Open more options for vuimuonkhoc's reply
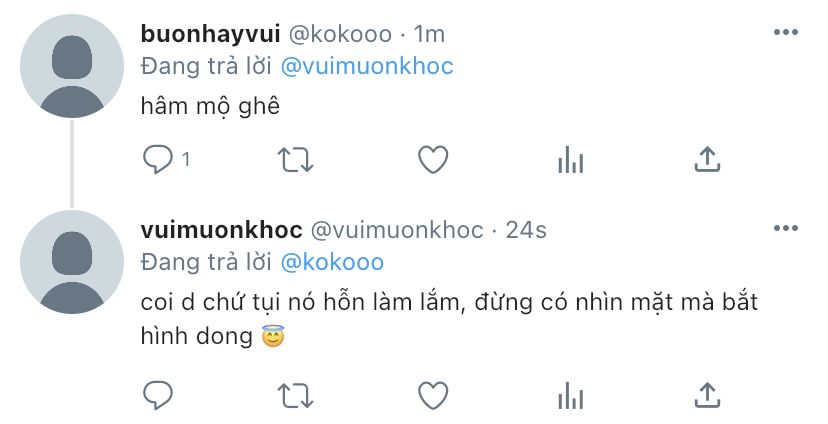Viewport: 828px width, 424px height. (786, 228)
